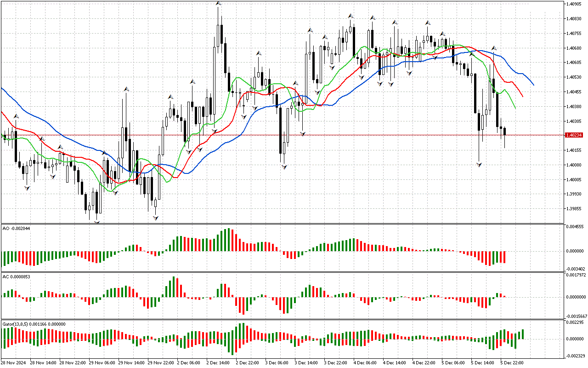Select the AC 0.0000853 indicator label
The width and height of the screenshot is (588, 368).
pos(17,276)
